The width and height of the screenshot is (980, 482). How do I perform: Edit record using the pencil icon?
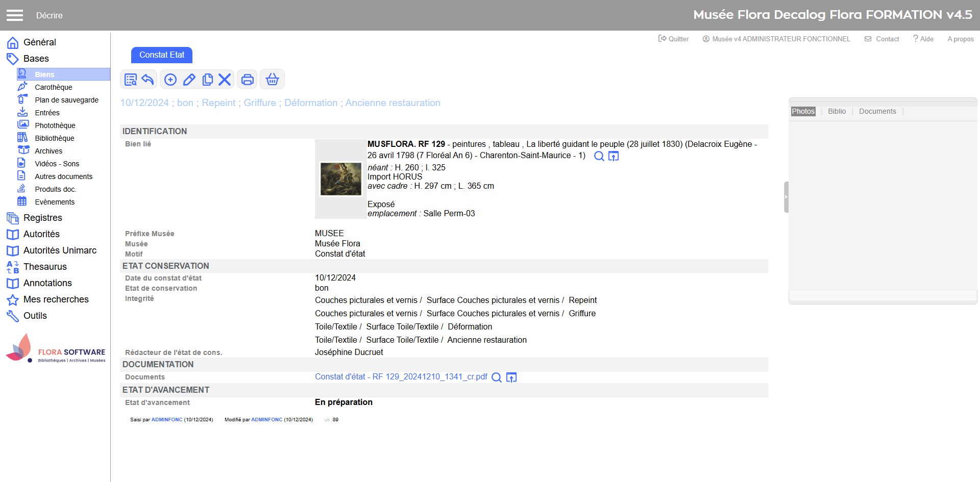pyautogui.click(x=189, y=80)
